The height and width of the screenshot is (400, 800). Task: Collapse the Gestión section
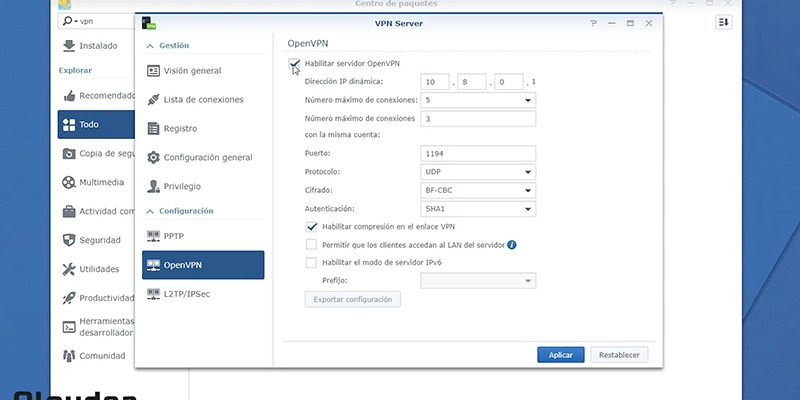(x=149, y=46)
